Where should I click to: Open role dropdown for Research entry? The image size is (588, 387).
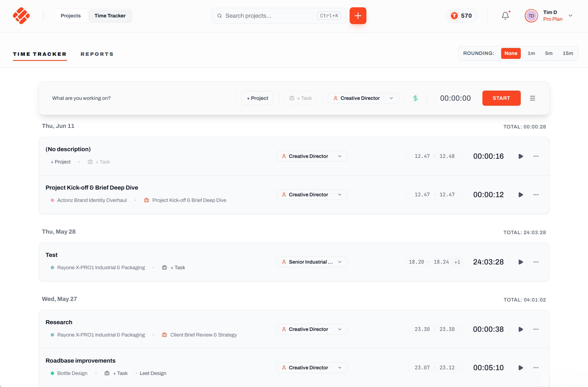(x=312, y=329)
